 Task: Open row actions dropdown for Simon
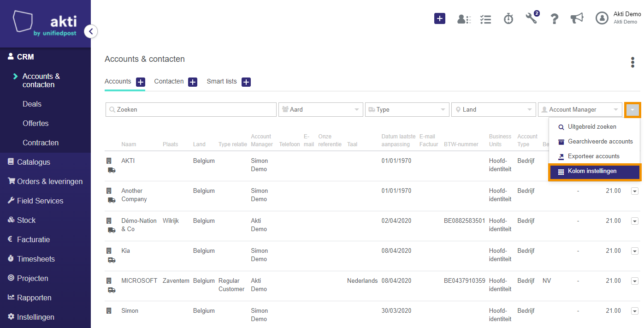pyautogui.click(x=634, y=311)
